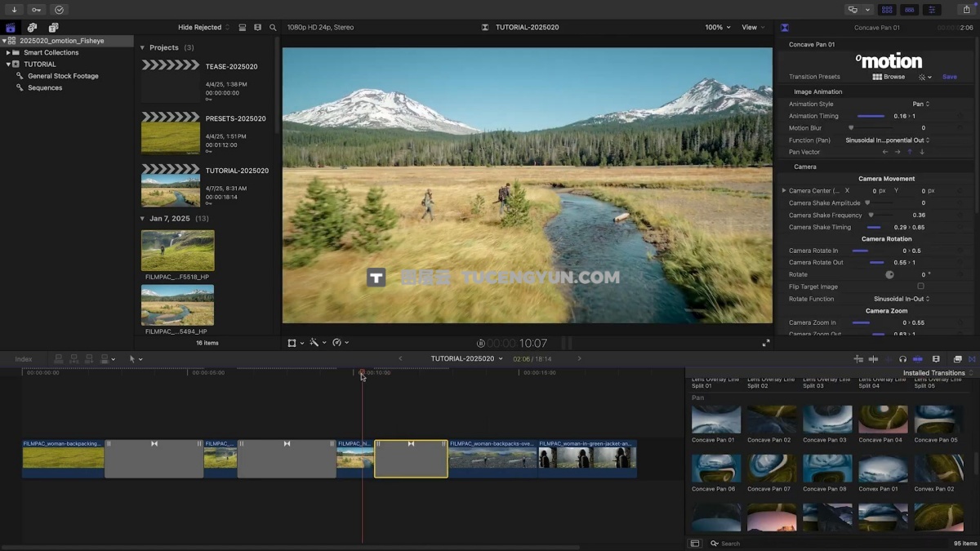Select General Stock Footage keyword collection
The height and width of the screenshot is (551, 980).
pyautogui.click(x=63, y=76)
